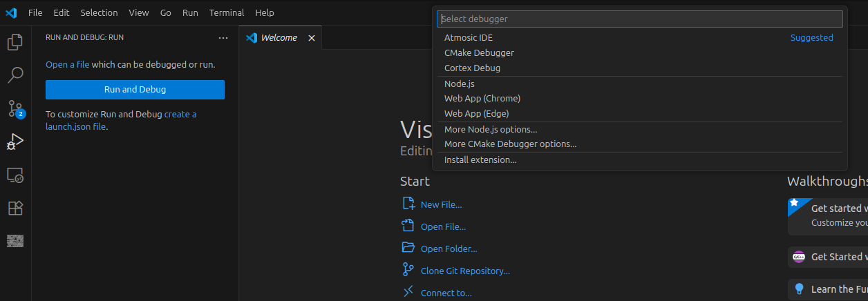Click the Clone Git Repository icon

(408, 270)
